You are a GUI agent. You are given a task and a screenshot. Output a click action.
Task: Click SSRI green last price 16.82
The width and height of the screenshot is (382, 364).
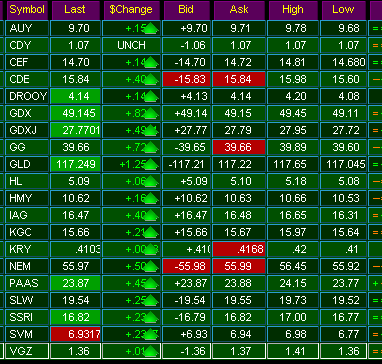(x=75, y=317)
